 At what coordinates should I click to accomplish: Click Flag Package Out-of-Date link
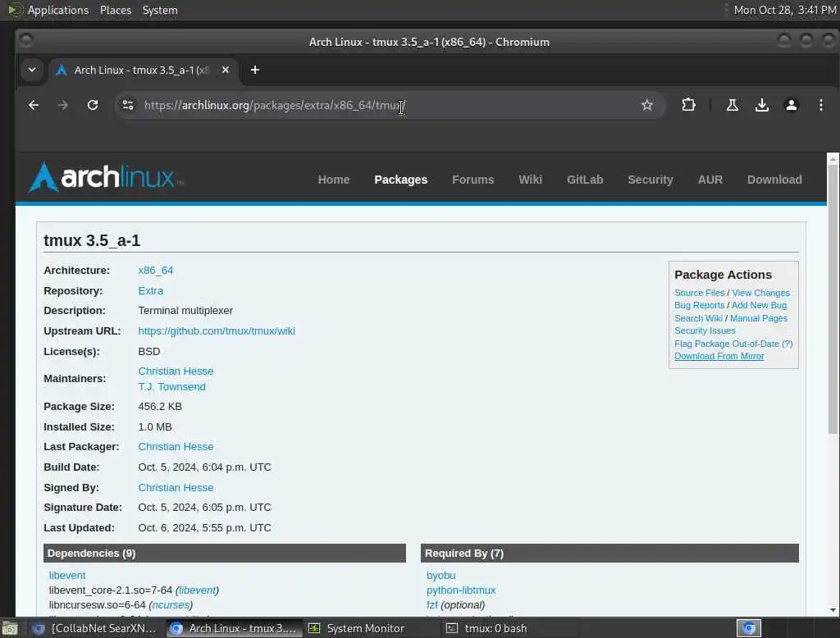727,344
